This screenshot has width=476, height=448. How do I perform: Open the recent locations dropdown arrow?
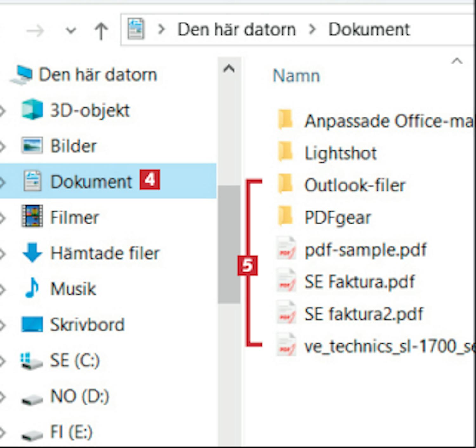(71, 31)
